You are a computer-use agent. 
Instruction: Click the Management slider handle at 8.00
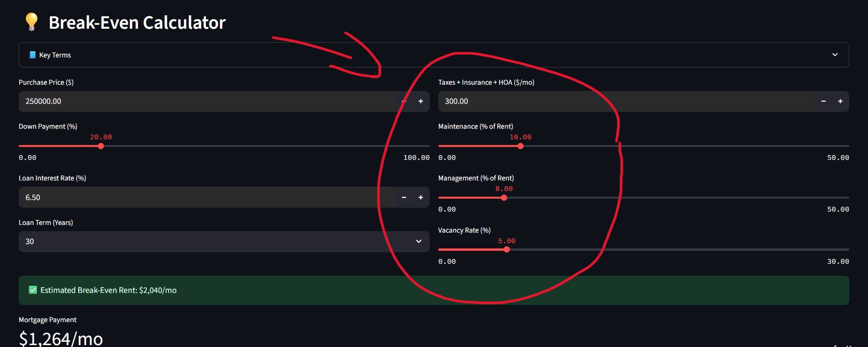(504, 198)
